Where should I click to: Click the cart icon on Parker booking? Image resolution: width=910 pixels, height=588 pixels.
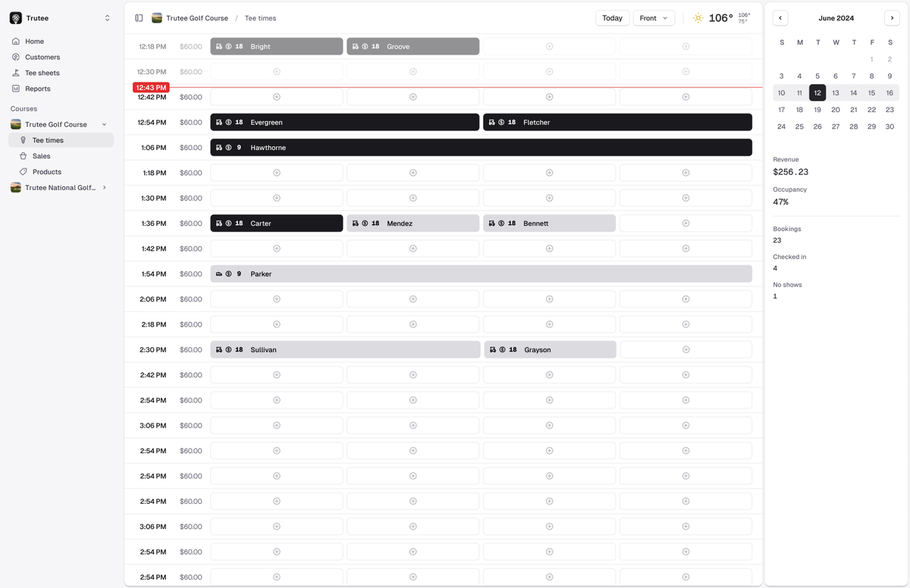(219, 274)
